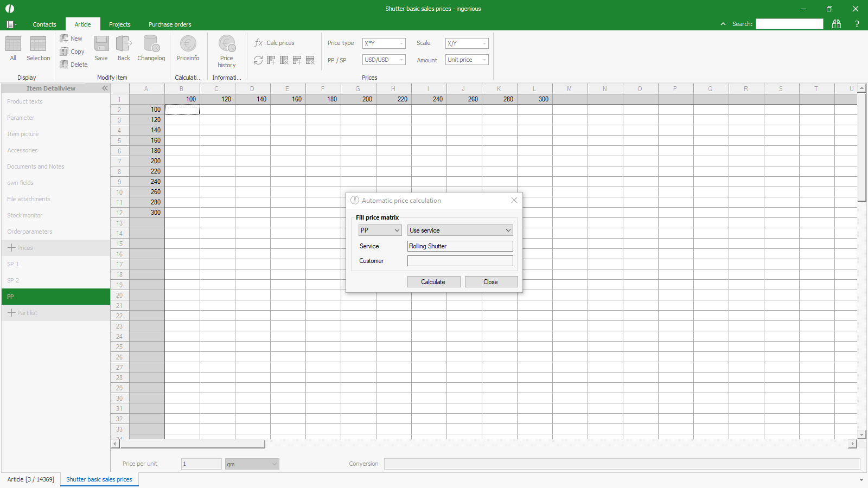Image resolution: width=868 pixels, height=488 pixels.
Task: Open the Priceinfo euro icon
Action: click(188, 44)
